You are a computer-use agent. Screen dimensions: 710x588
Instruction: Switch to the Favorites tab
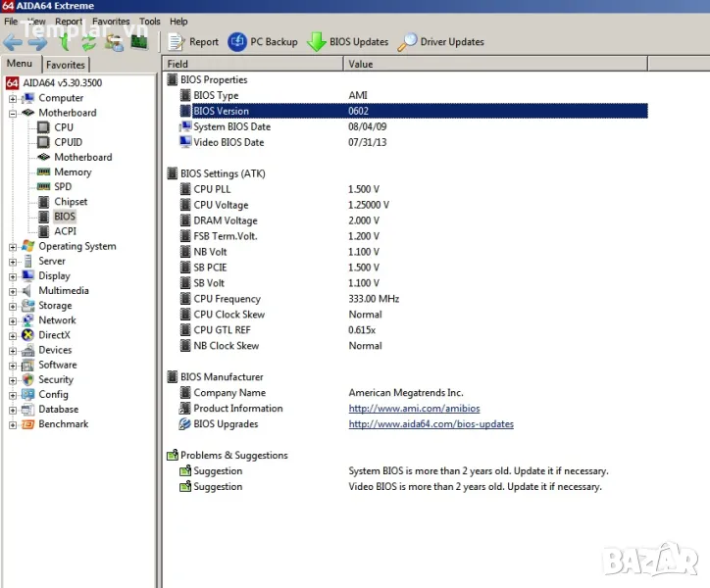(x=66, y=65)
